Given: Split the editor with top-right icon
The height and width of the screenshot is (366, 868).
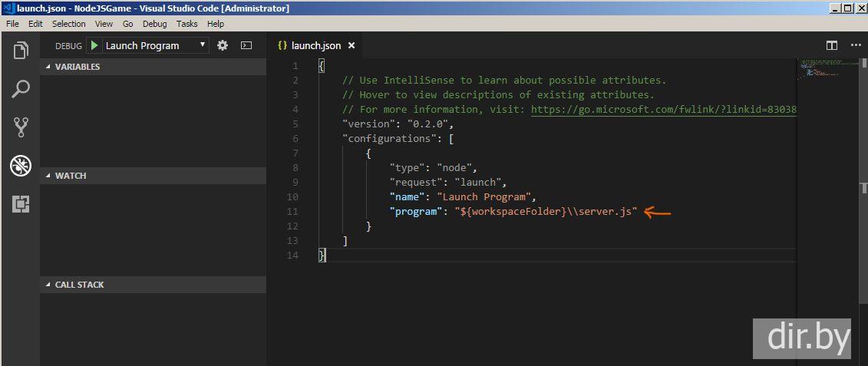Looking at the screenshot, I should click(x=832, y=45).
